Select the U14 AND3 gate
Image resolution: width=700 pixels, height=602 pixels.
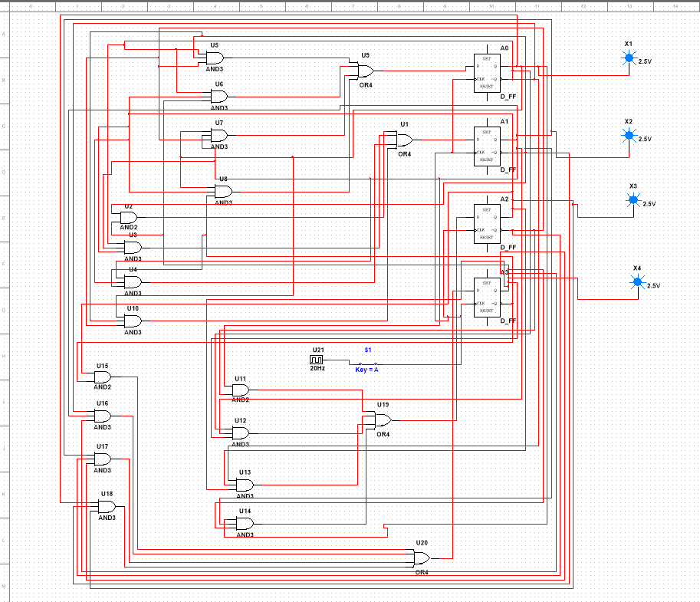click(x=245, y=524)
